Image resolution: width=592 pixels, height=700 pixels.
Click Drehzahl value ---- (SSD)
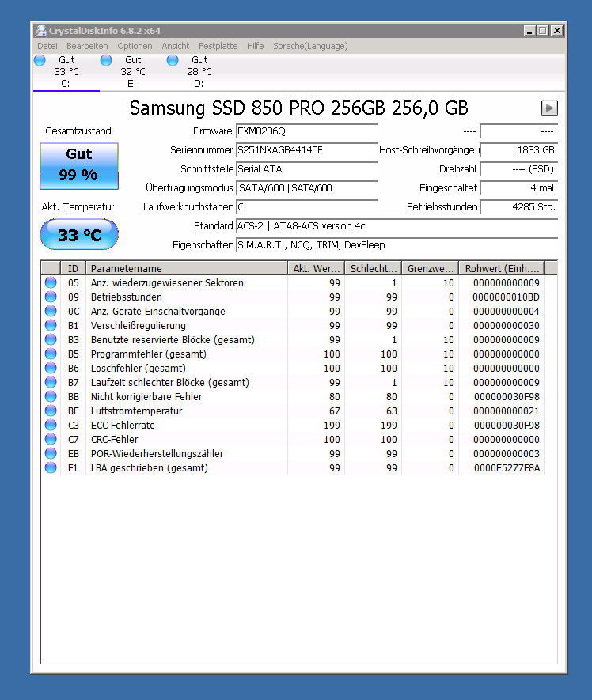(518, 169)
